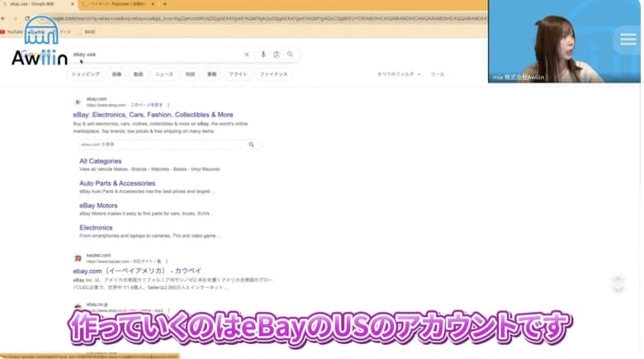This screenshot has width=644, height=359.
Task: Open the YouTube bookmark in the bookmarks bar
Action: click(x=12, y=31)
